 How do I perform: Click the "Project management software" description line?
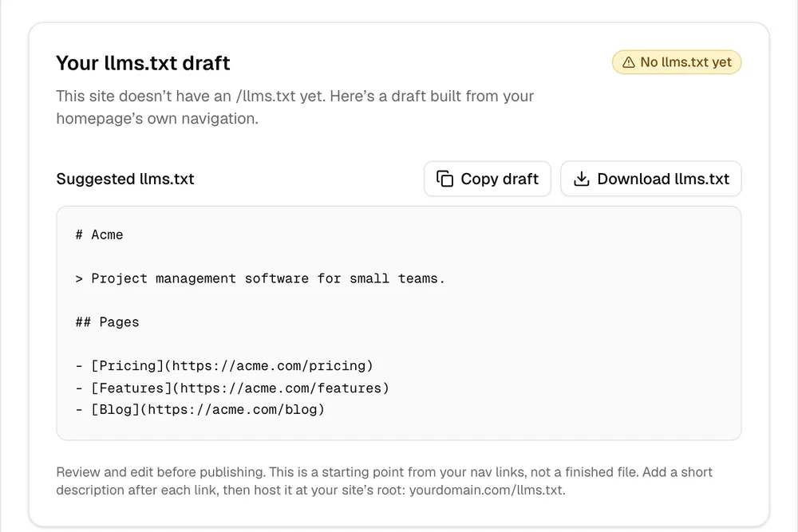260,278
